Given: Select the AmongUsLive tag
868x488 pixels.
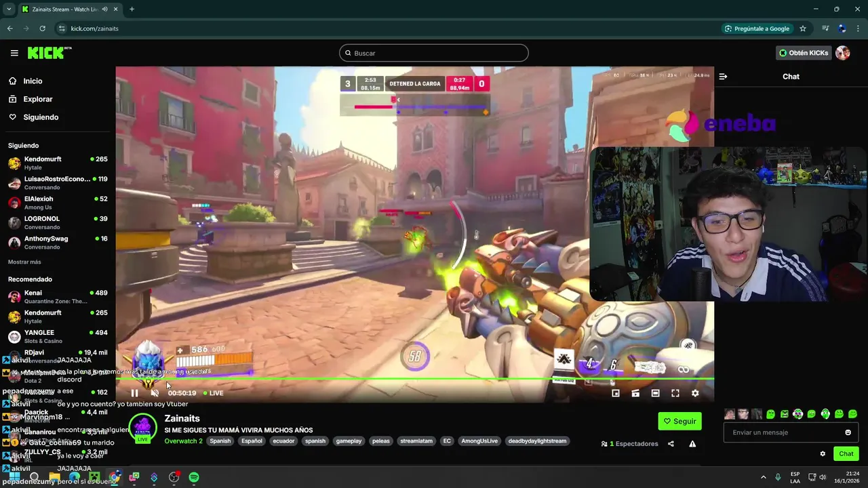Looking at the screenshot, I should pyautogui.click(x=479, y=441).
